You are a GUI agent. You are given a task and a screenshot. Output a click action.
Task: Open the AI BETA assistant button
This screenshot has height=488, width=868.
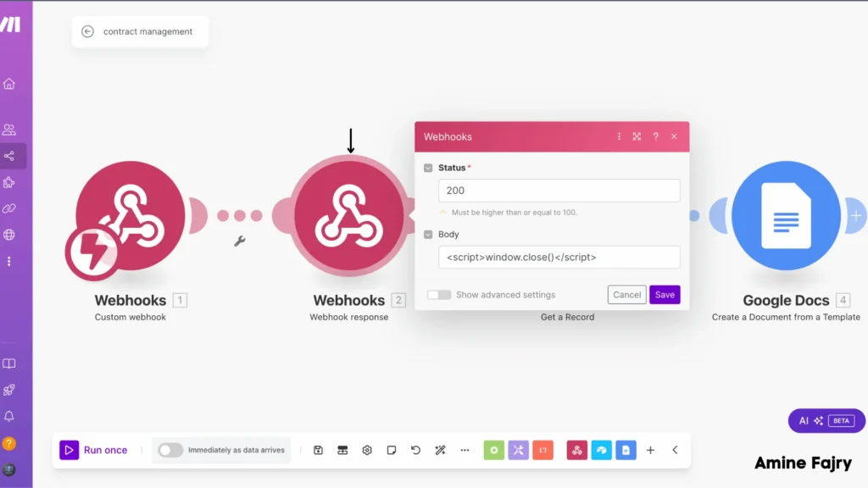click(826, 420)
